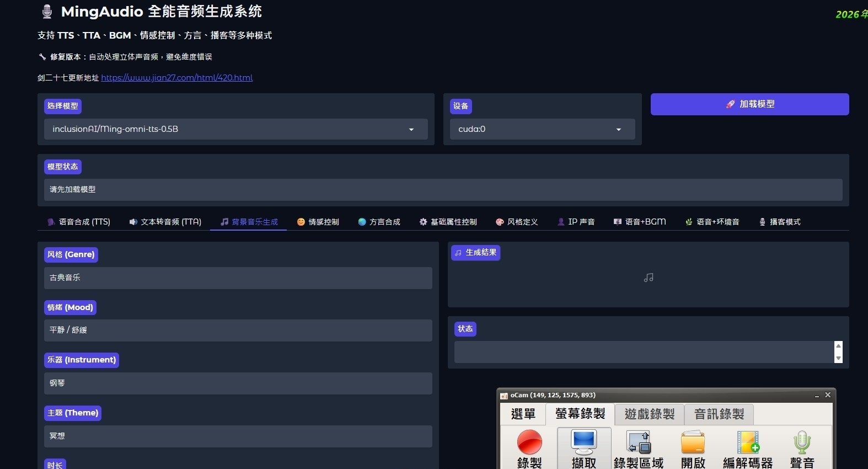Open the 選單 menu in oCam
Viewport: 868px width, 469px height.
click(523, 414)
